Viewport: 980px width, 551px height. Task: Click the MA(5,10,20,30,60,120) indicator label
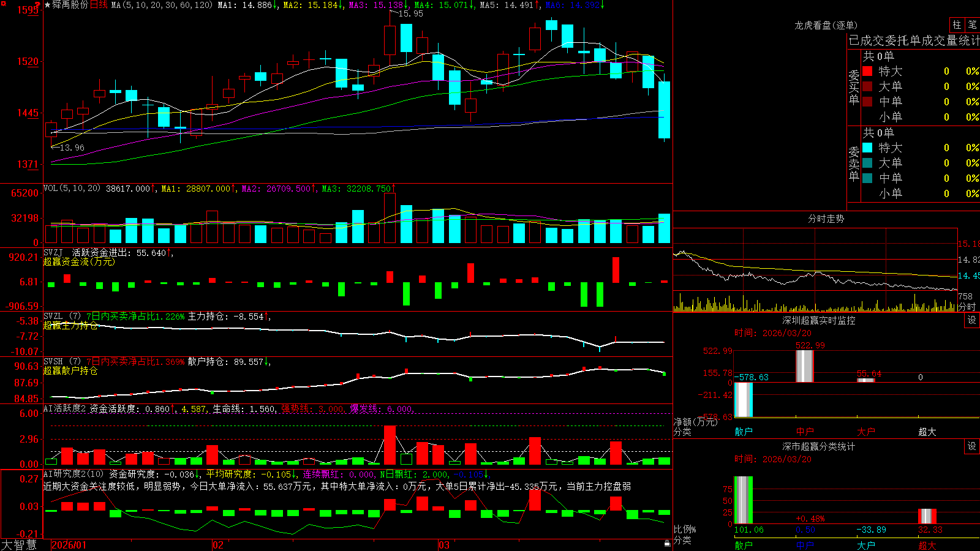162,5
